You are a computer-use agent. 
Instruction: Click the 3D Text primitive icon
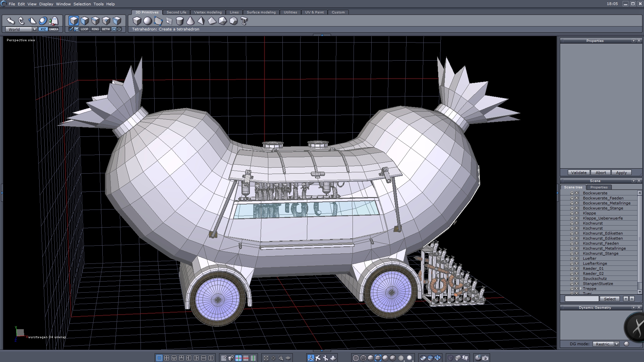tap(244, 21)
